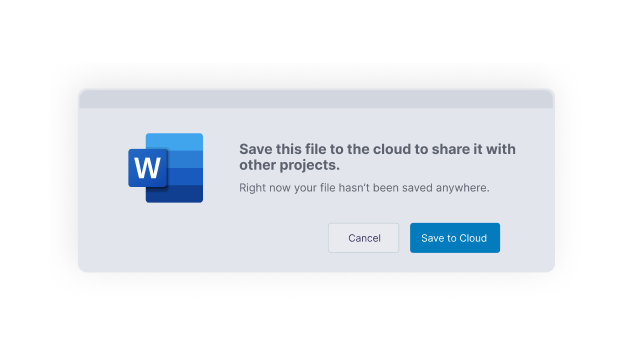Click the word 'cloud' in the bold heading

click(392, 149)
